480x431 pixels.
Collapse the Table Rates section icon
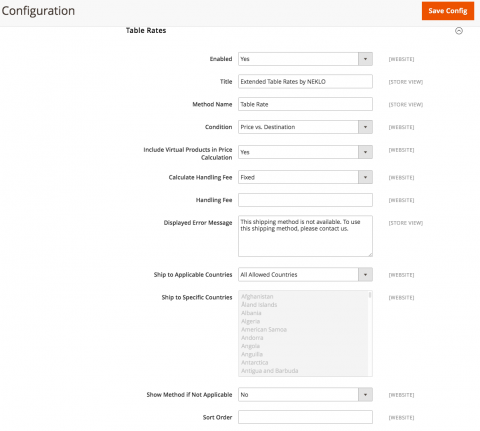pos(459,31)
